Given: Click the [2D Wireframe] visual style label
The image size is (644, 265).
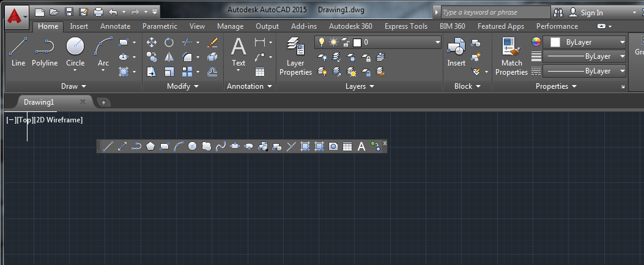Looking at the screenshot, I should (x=58, y=120).
